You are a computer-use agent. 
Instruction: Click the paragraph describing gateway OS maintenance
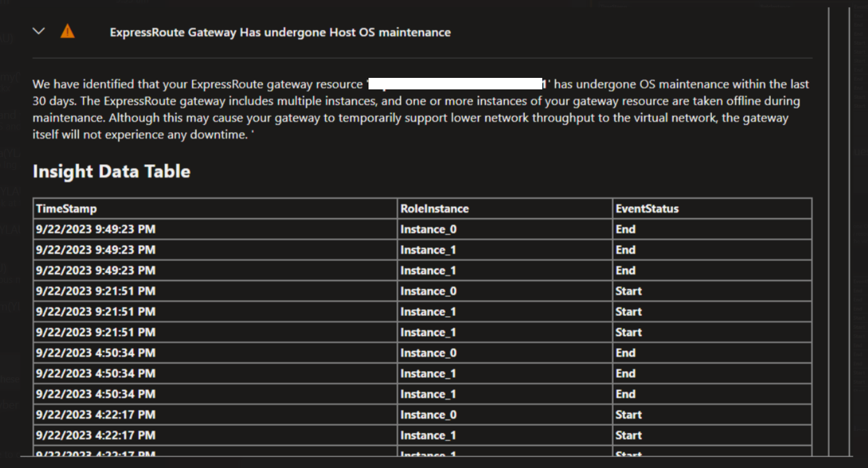point(421,110)
